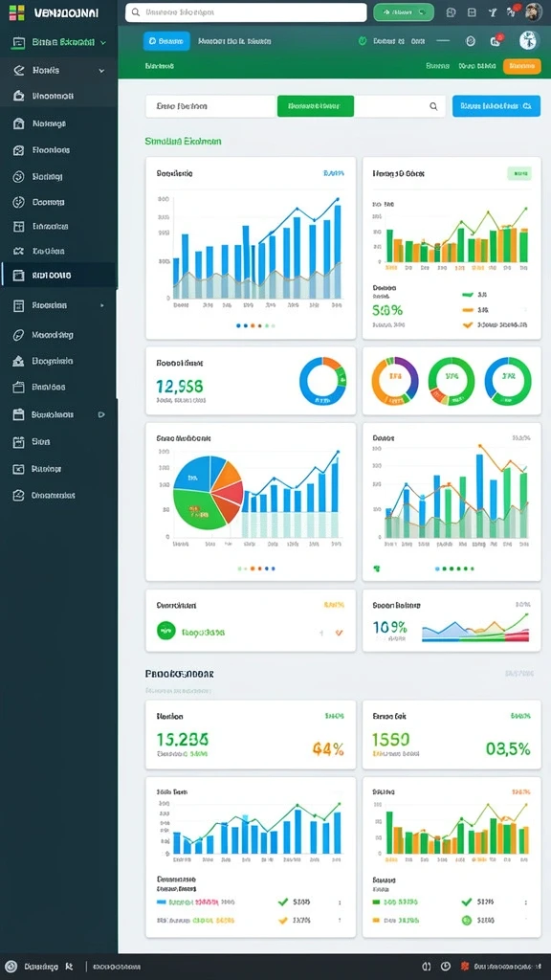Click the green button in the filter bar
The height and width of the screenshot is (980, 551).
316,106
